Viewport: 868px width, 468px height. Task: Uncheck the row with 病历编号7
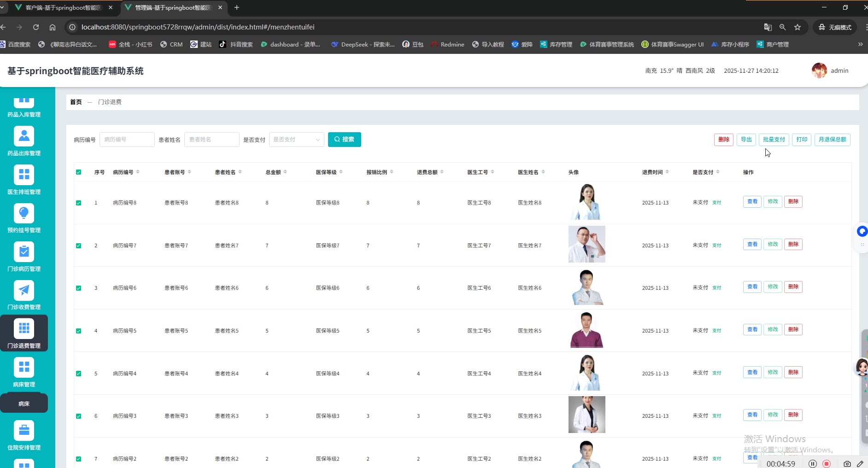(x=79, y=246)
